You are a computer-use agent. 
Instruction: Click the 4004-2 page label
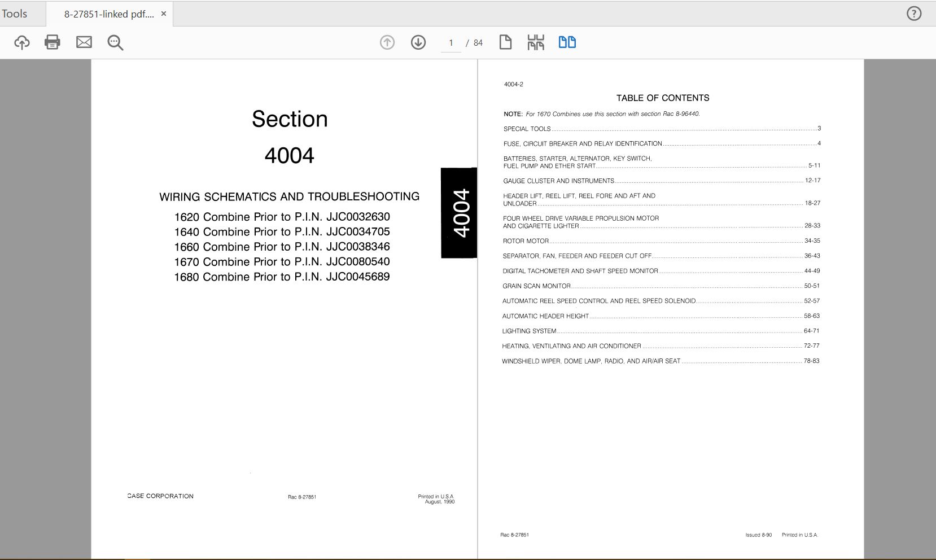(x=514, y=85)
